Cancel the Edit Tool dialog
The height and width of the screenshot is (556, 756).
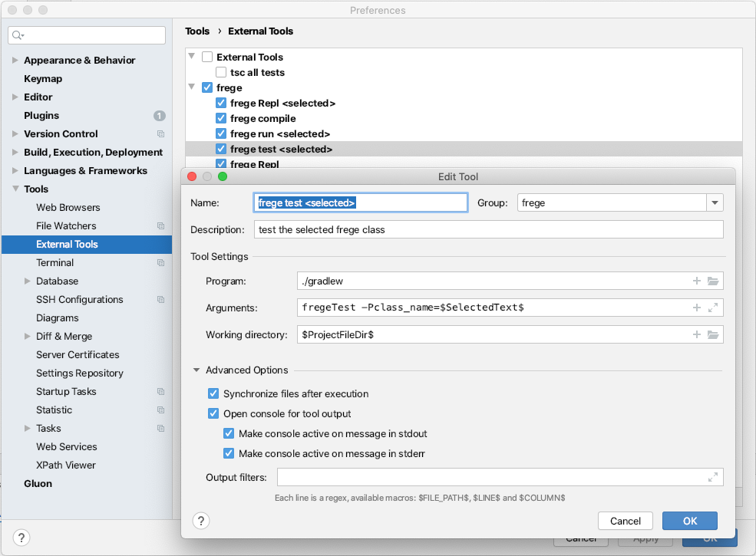(x=625, y=521)
